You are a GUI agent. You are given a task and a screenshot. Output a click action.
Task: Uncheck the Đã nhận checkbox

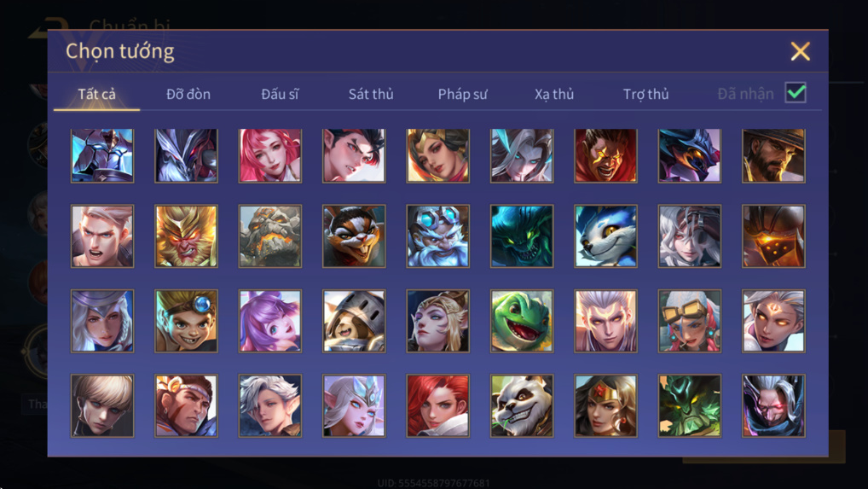[x=796, y=92]
